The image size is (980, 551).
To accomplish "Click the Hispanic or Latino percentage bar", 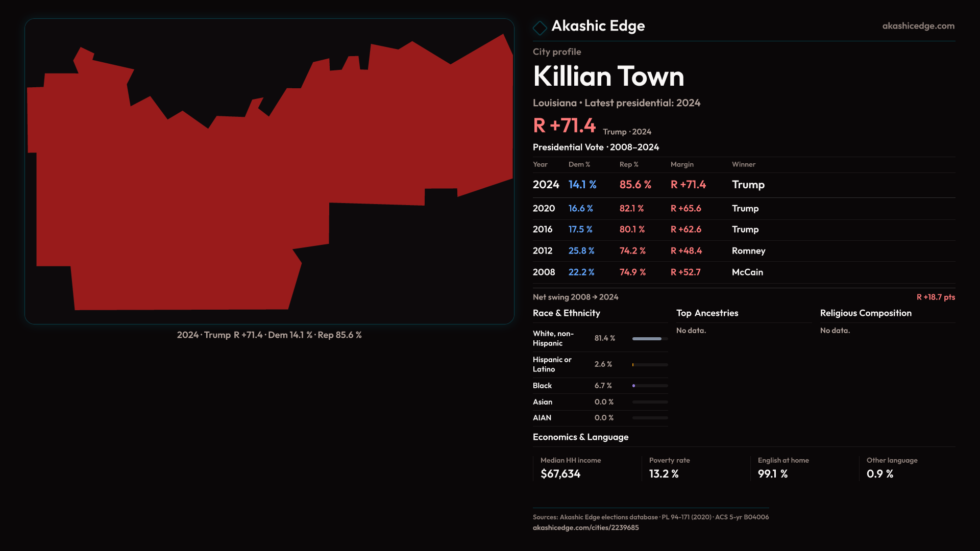I will click(649, 365).
